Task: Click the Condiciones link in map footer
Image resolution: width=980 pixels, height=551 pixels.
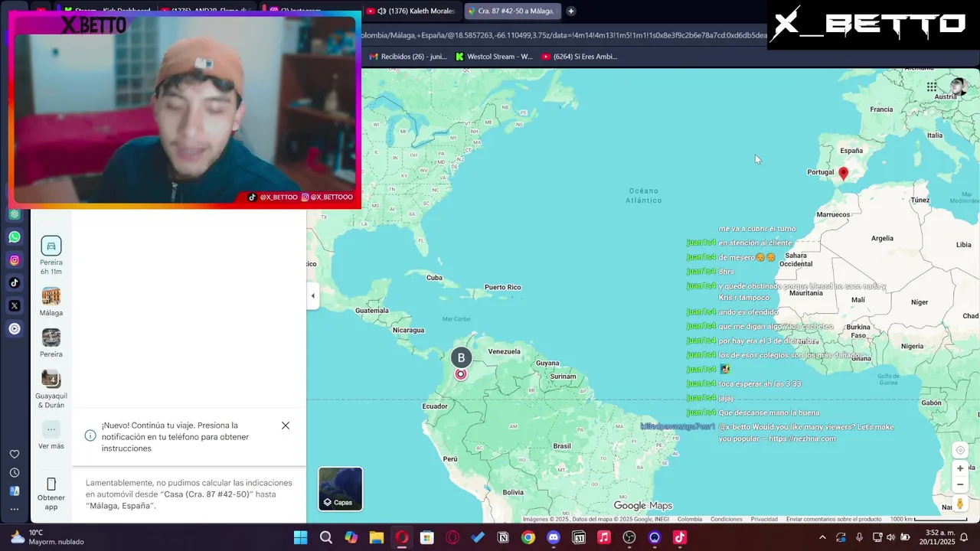Action: click(727, 519)
